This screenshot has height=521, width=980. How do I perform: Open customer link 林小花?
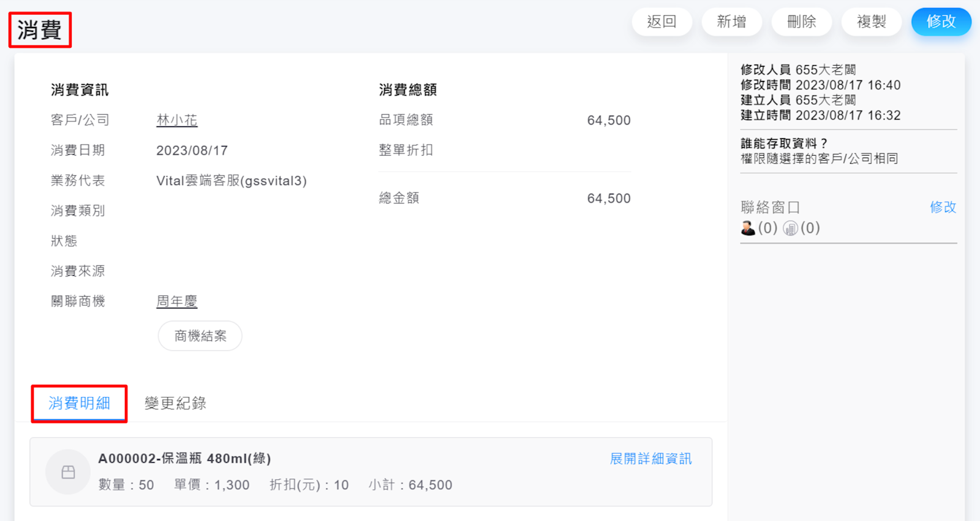pyautogui.click(x=177, y=120)
